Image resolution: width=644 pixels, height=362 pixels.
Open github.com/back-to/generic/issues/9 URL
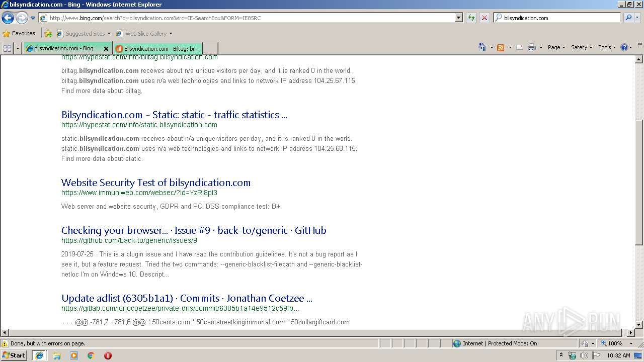129,240
